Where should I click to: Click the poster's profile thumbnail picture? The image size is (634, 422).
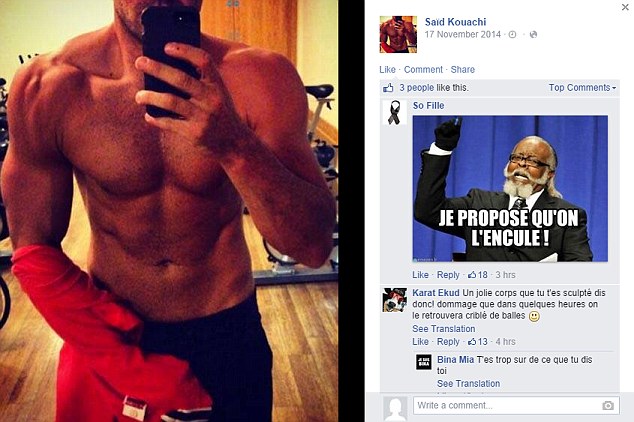tap(398, 34)
